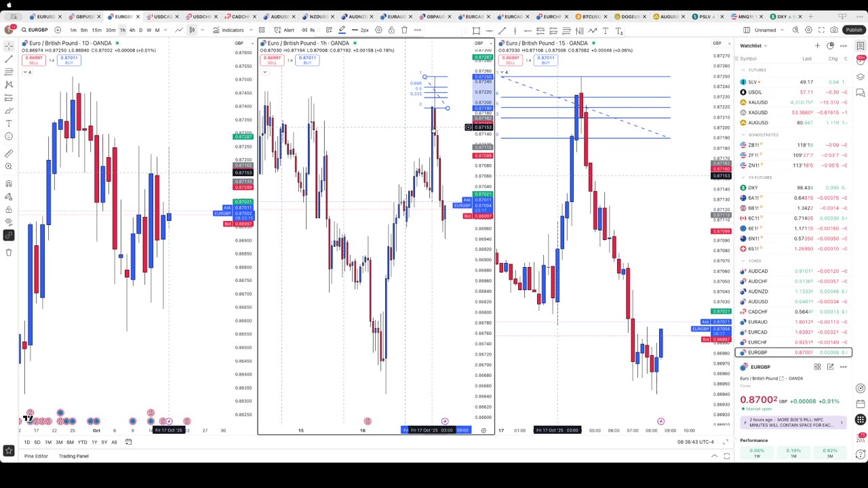Select AUDCAD in the watchlist

pyautogui.click(x=793, y=271)
